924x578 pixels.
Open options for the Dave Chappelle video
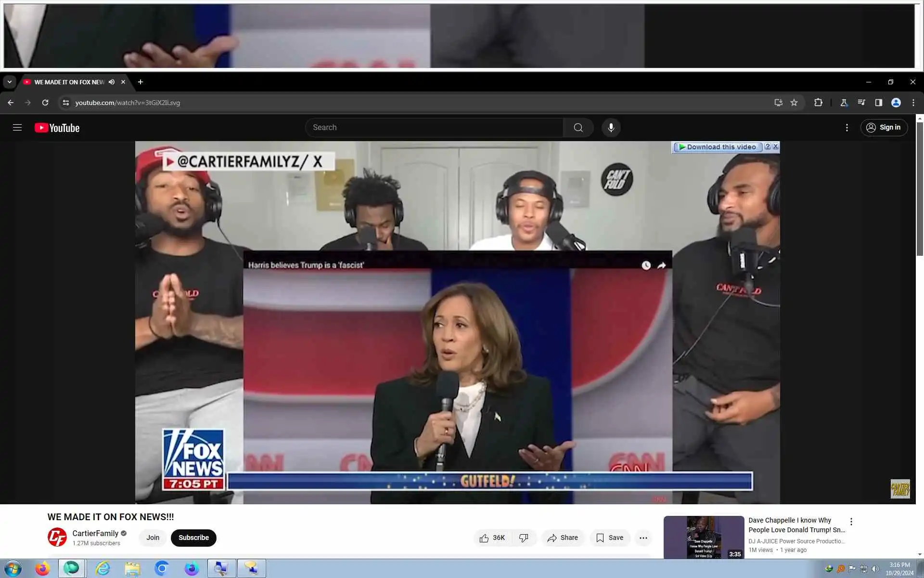click(851, 522)
